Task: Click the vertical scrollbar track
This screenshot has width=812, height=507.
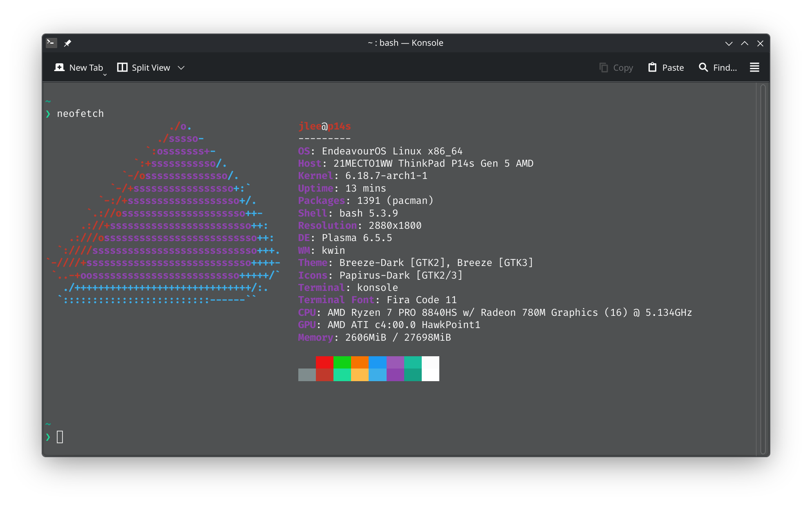Action: pos(763,269)
